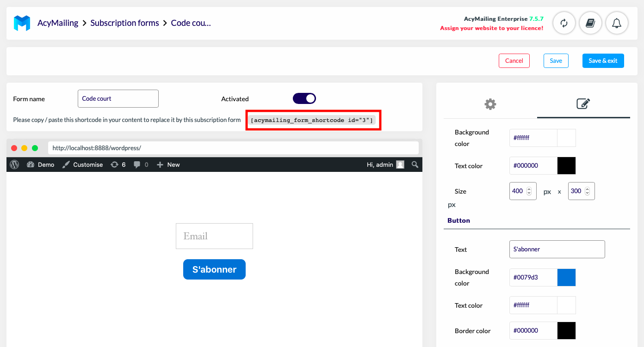Click the width size stepper showing 400
This screenshot has height=347, width=644.
tap(523, 191)
